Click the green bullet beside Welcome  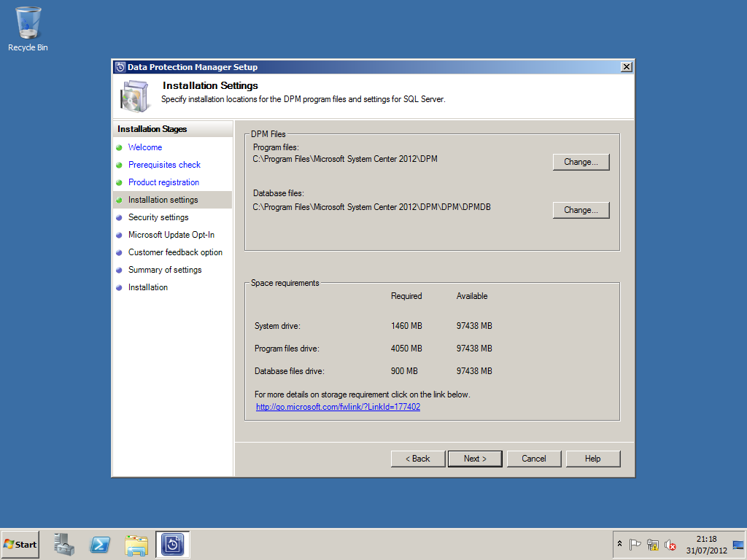coord(119,147)
